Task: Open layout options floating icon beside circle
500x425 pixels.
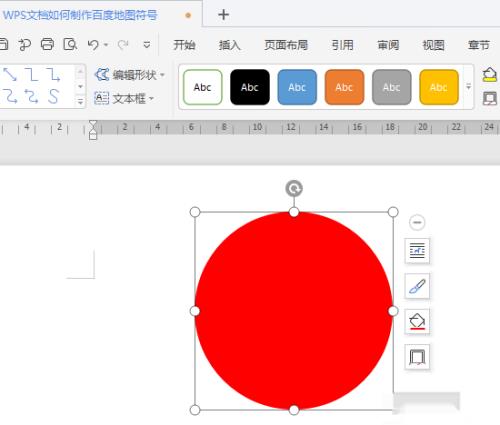Action: [417, 251]
